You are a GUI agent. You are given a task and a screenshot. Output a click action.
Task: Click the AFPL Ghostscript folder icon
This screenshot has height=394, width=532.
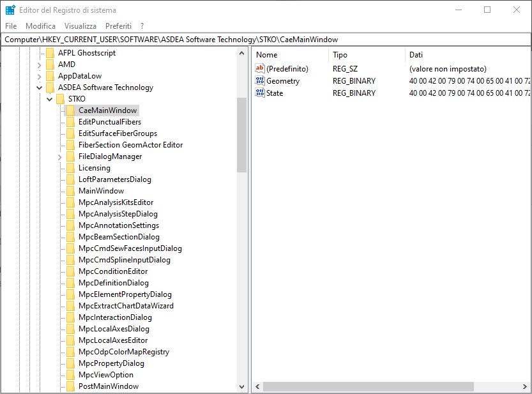pos(50,53)
